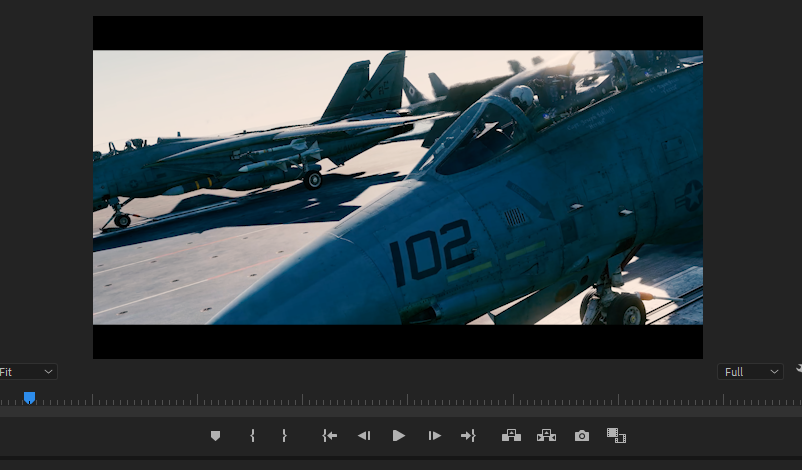The height and width of the screenshot is (470, 802).
Task: Click the video preview frame of the jet
Action: pyautogui.click(x=398, y=187)
